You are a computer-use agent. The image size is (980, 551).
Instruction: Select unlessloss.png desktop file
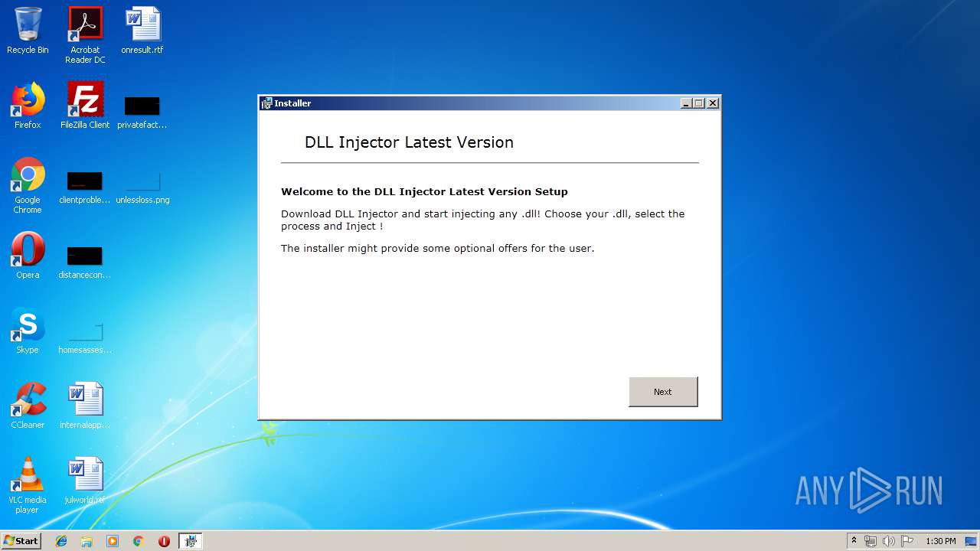tap(142, 188)
